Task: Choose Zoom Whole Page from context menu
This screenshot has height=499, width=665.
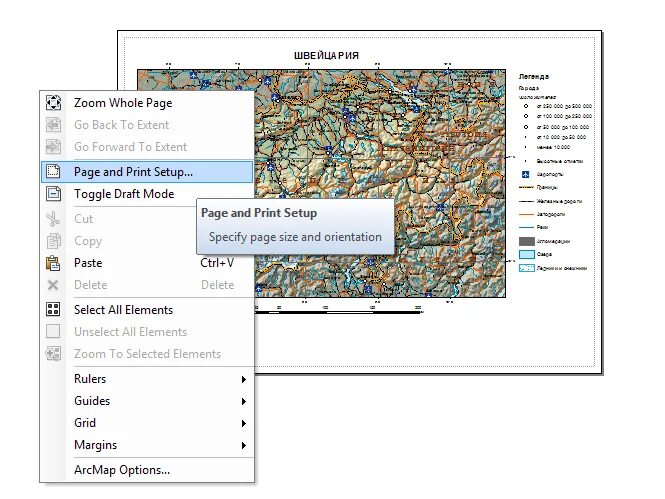Action: 147,103
